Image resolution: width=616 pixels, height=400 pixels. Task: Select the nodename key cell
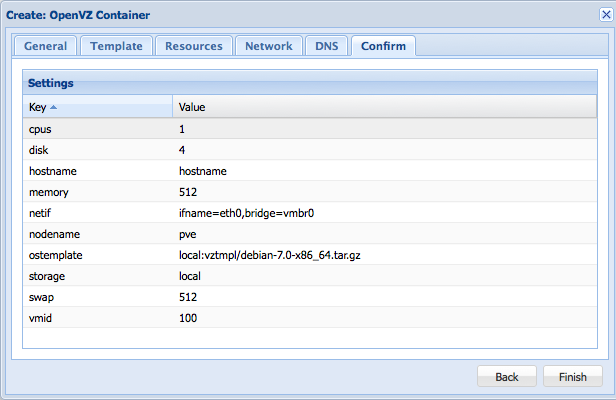tap(98, 234)
